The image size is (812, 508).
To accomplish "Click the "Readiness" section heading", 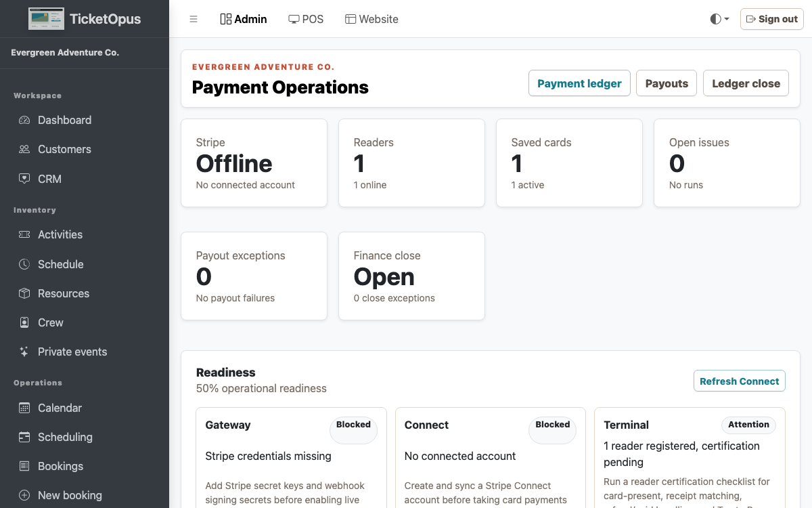I will (226, 373).
